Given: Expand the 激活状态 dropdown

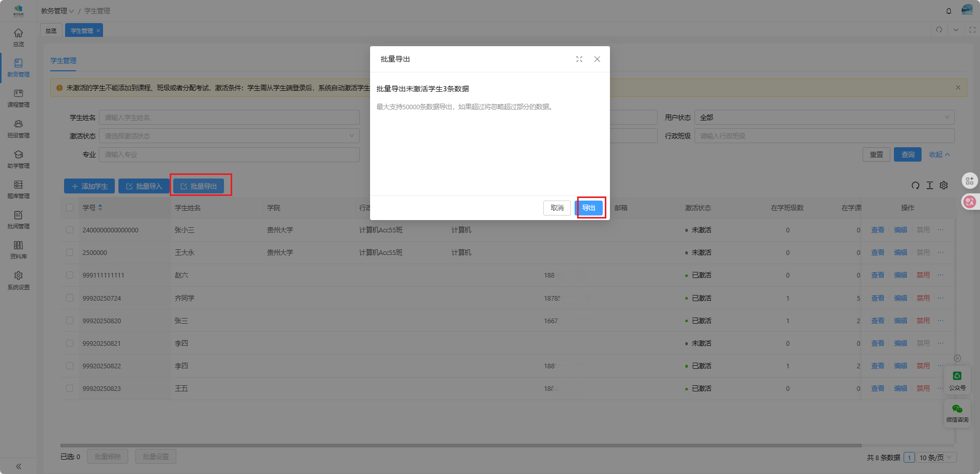Looking at the screenshot, I should [229, 136].
